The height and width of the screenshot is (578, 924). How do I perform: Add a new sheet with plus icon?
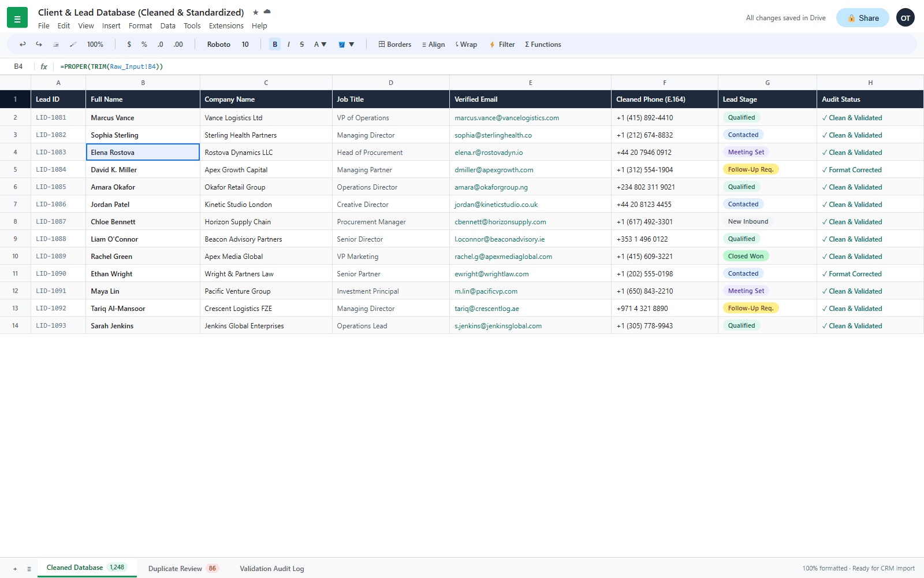click(x=15, y=569)
